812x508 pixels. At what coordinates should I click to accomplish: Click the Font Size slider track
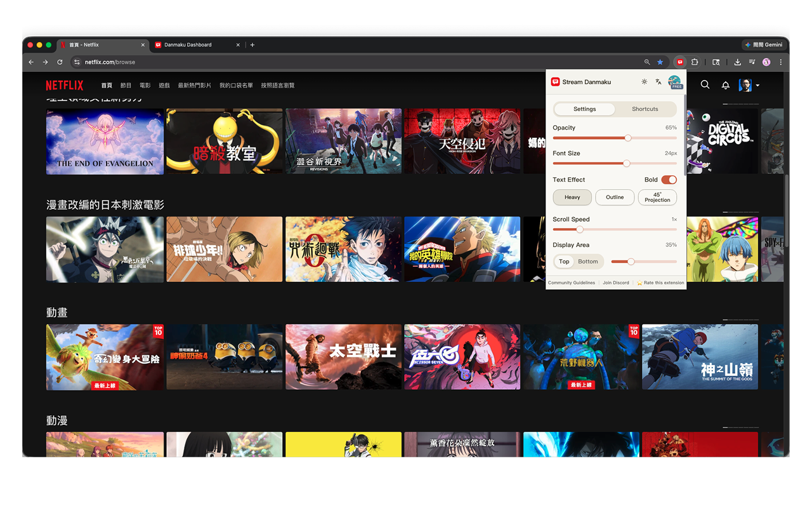[x=615, y=163]
